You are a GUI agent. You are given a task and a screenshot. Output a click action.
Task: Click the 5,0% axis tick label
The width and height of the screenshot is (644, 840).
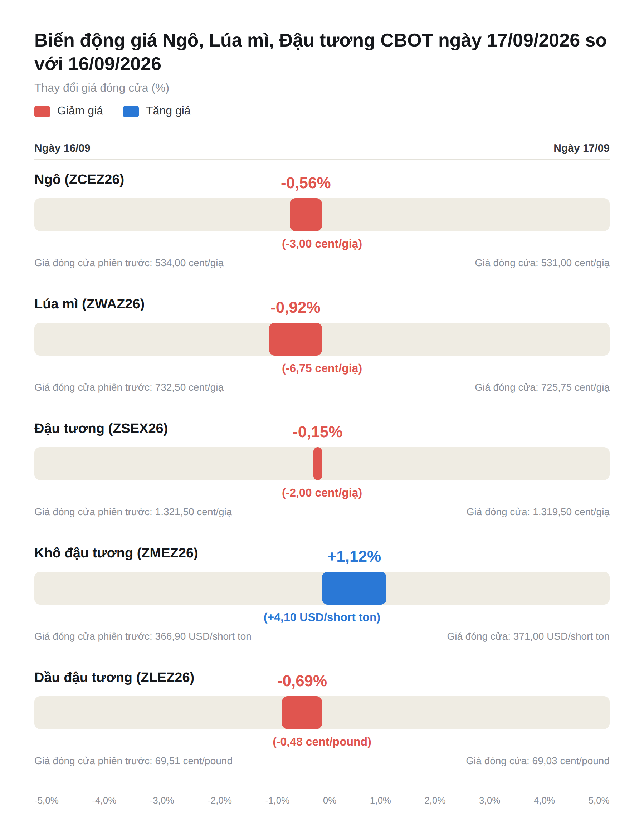(x=599, y=801)
